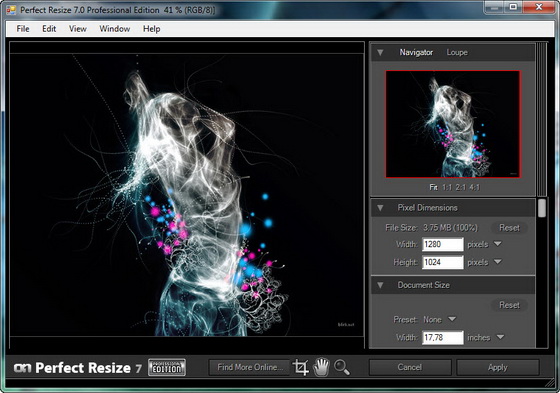Open the Width pixels unit dropdown

coord(498,244)
